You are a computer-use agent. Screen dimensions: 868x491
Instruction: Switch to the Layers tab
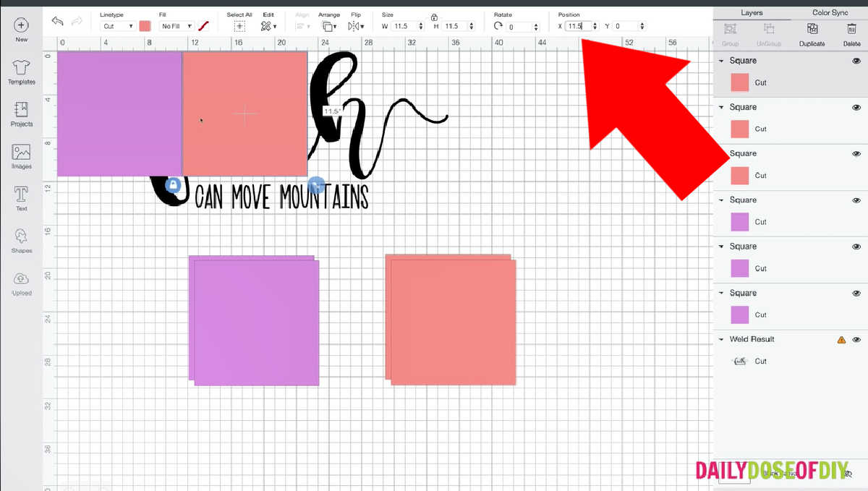point(752,13)
